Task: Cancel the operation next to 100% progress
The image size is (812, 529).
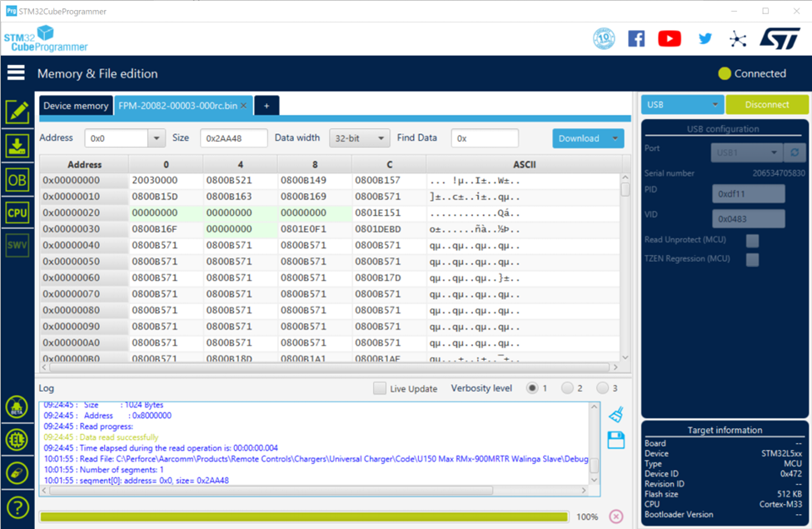Action: point(616,516)
